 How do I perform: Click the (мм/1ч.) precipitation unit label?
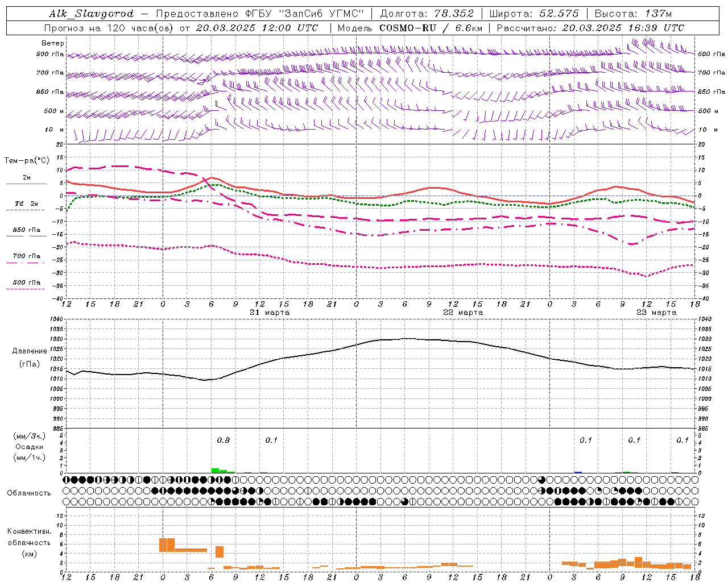coord(29,458)
